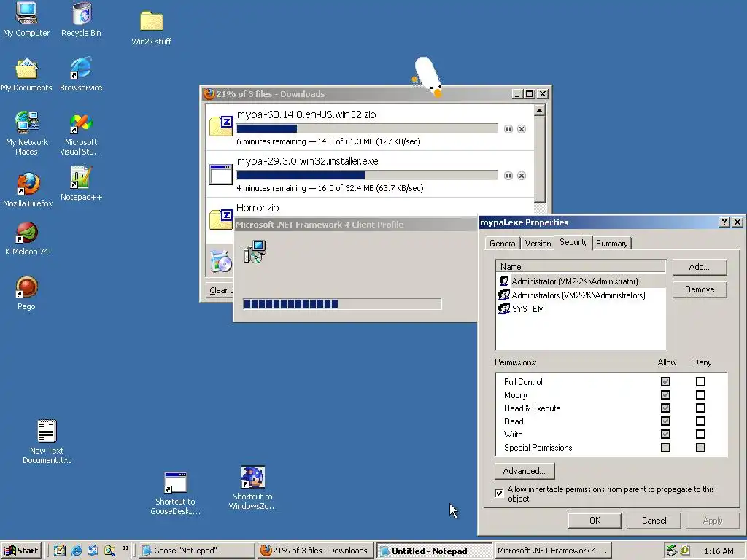The height and width of the screenshot is (560, 747).
Task: Switch to Microsoft .NET Framework taskbar button
Action: (552, 551)
